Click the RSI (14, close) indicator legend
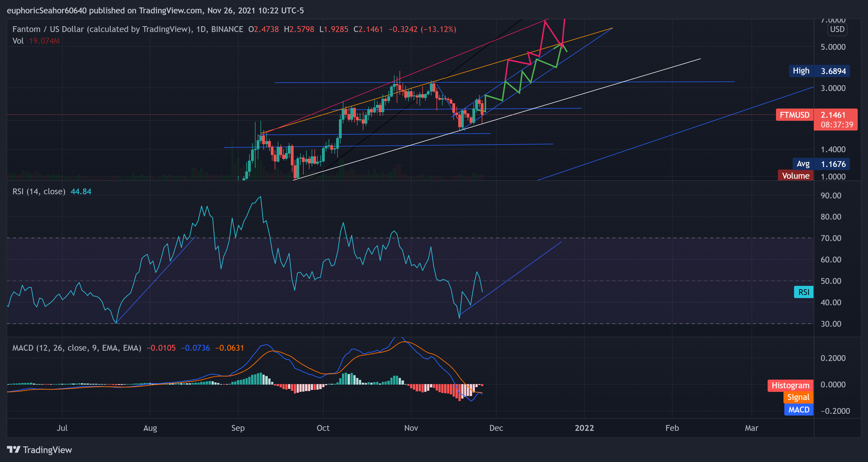The width and height of the screenshot is (868, 462). [x=39, y=191]
